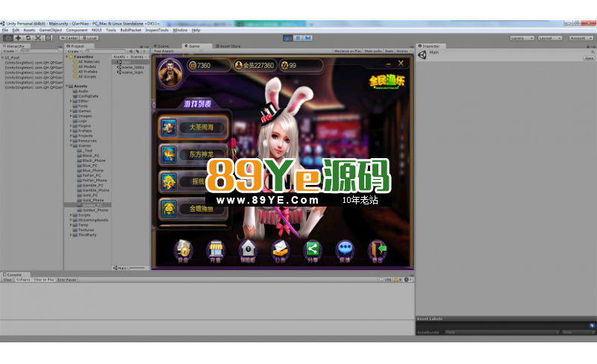
Task: Click the exit door icon in game
Action: [378, 251]
